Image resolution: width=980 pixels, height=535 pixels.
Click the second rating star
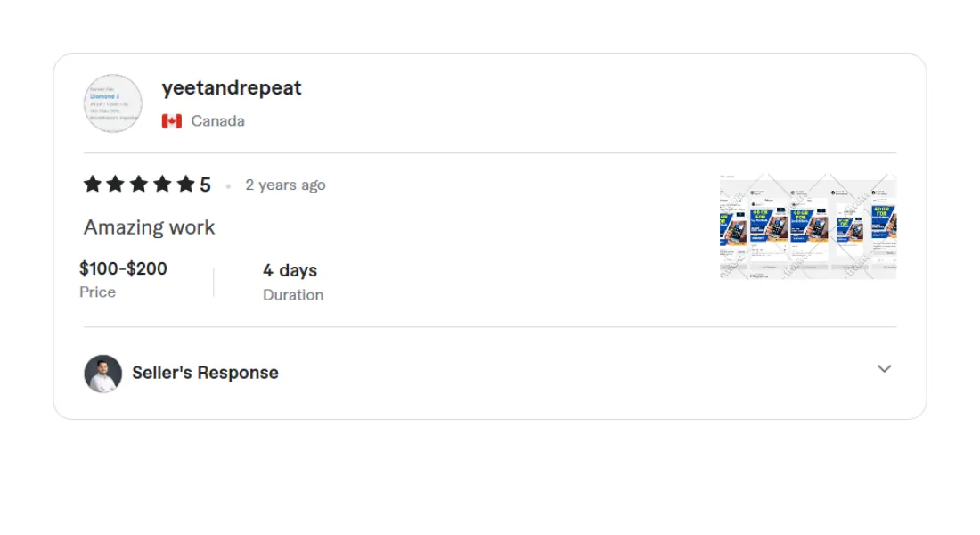(x=116, y=185)
